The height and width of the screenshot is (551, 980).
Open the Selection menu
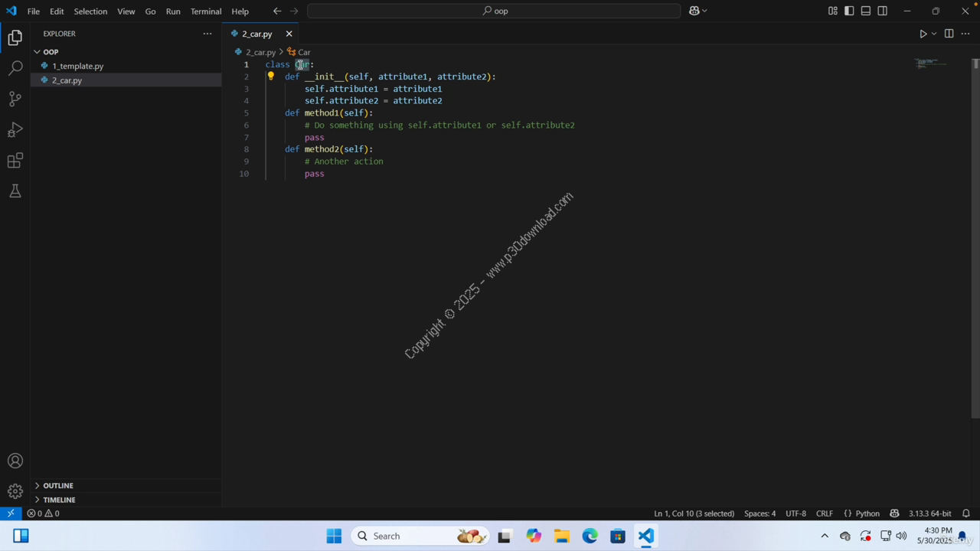90,11
